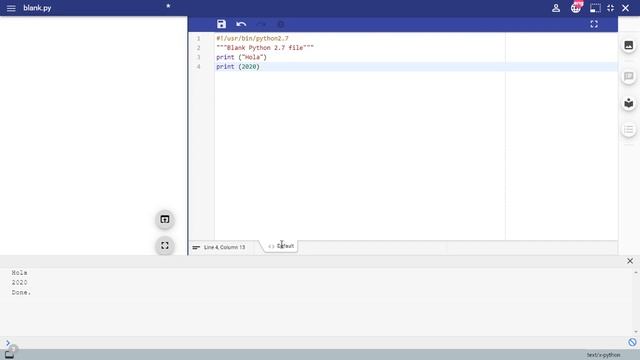
Task: Pop out the preview pane into a window
Action: coord(164,220)
